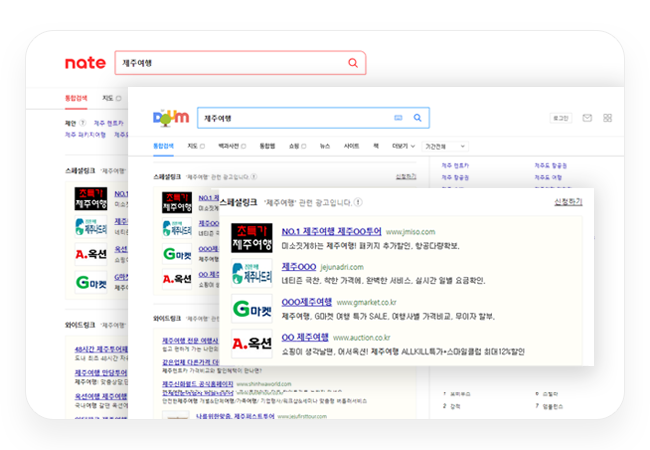This screenshot has height=450, width=650.
Task: Click the A.옥션 logo in Nate window
Action: pyautogui.click(x=91, y=254)
